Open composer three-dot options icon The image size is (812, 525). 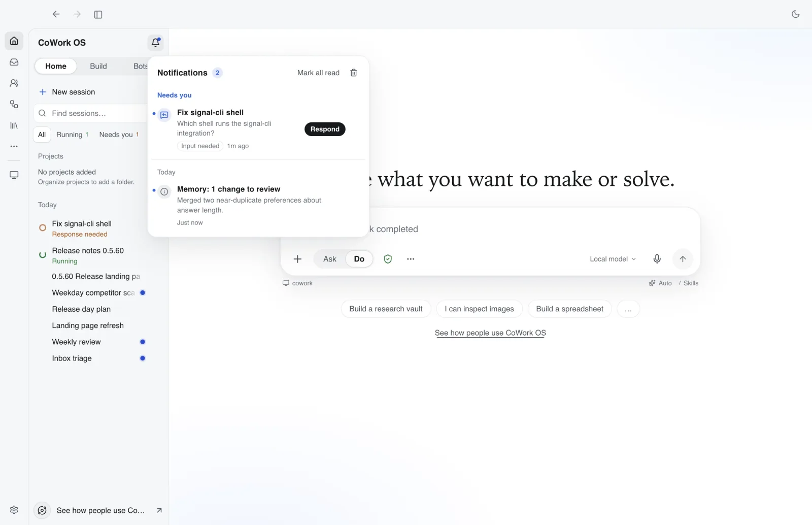point(411,259)
